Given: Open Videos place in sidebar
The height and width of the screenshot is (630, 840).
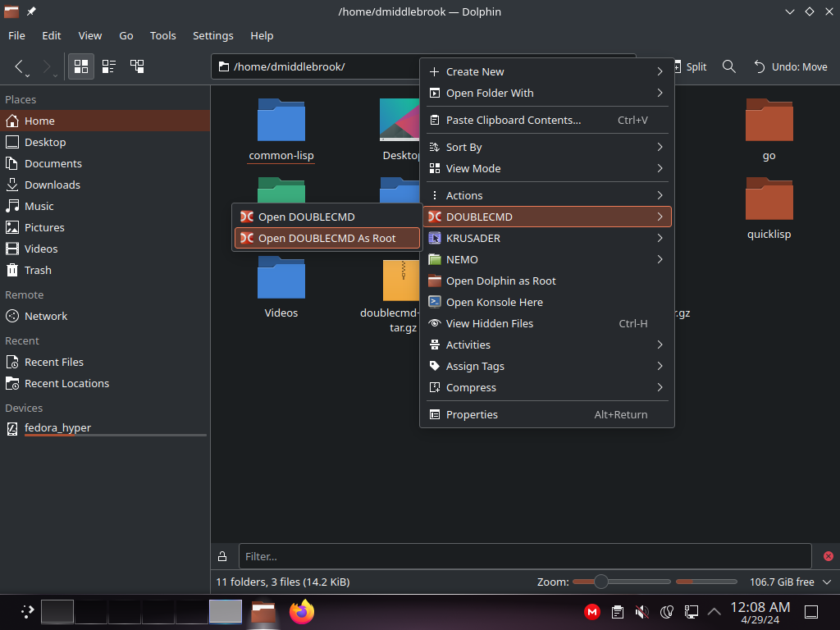Looking at the screenshot, I should [x=105, y=249].
